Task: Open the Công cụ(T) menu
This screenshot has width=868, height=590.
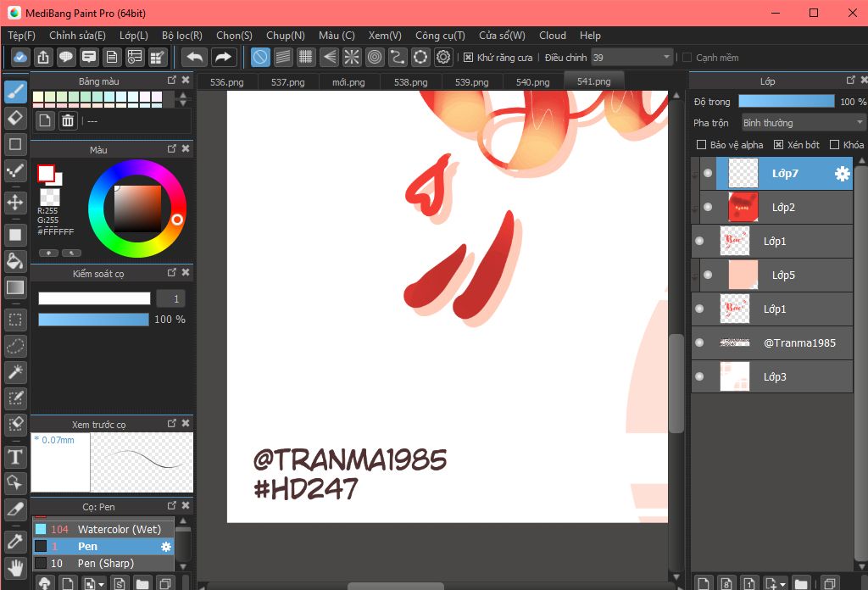Action: click(x=440, y=36)
